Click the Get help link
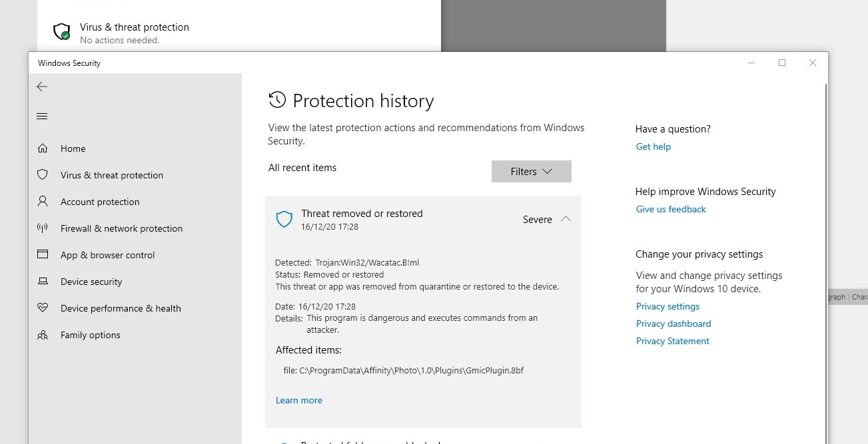Image resolution: width=868 pixels, height=444 pixels. (653, 146)
